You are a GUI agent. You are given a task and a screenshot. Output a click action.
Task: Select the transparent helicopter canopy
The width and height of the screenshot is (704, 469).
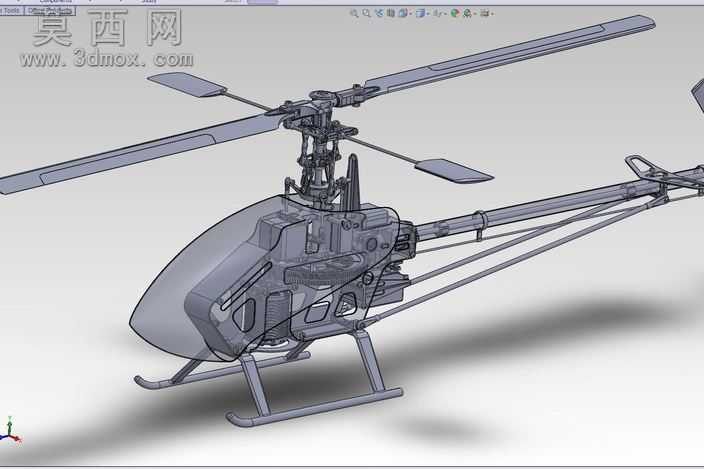[180, 287]
